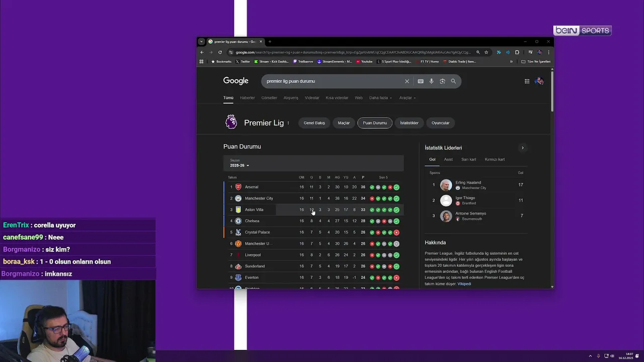Open the Oyuncular chip
Screen dimensions: 644x362
pos(440,123)
